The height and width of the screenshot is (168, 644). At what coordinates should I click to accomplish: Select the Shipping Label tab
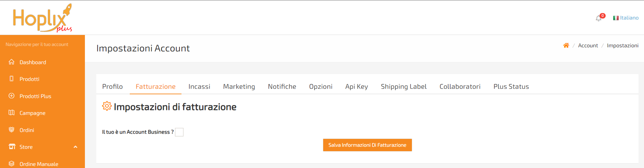(x=404, y=86)
